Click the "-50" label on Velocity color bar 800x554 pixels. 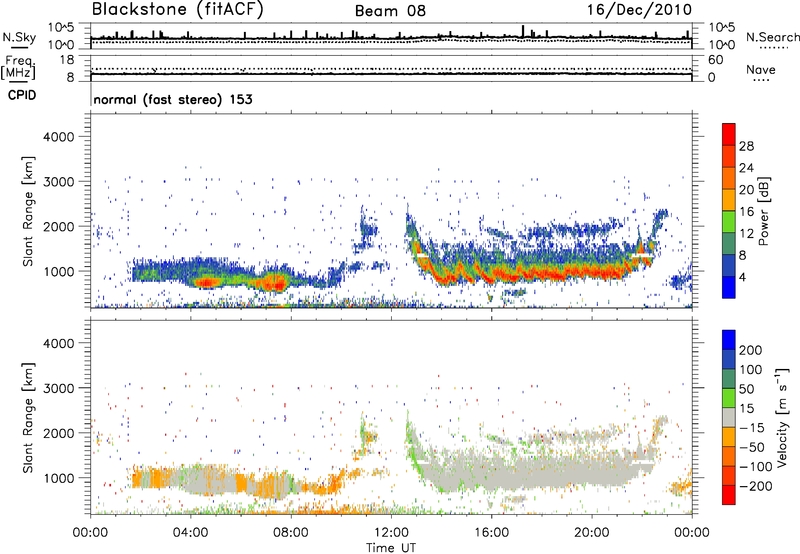pyautogui.click(x=752, y=447)
